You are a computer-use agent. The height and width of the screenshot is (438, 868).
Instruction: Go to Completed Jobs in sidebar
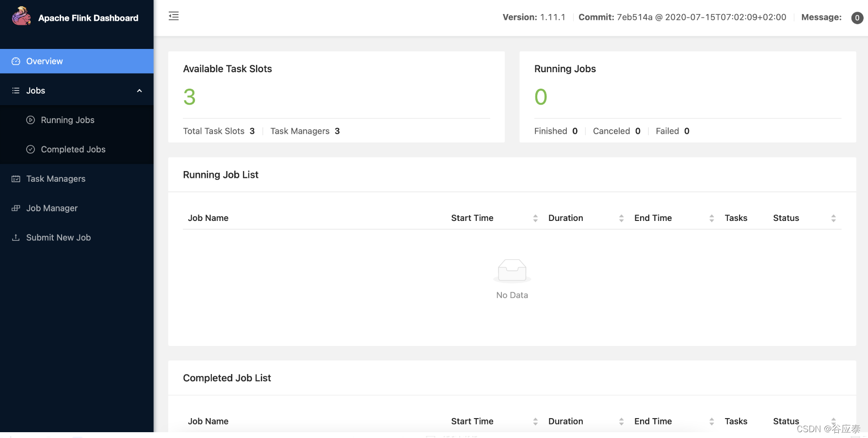[x=73, y=150]
